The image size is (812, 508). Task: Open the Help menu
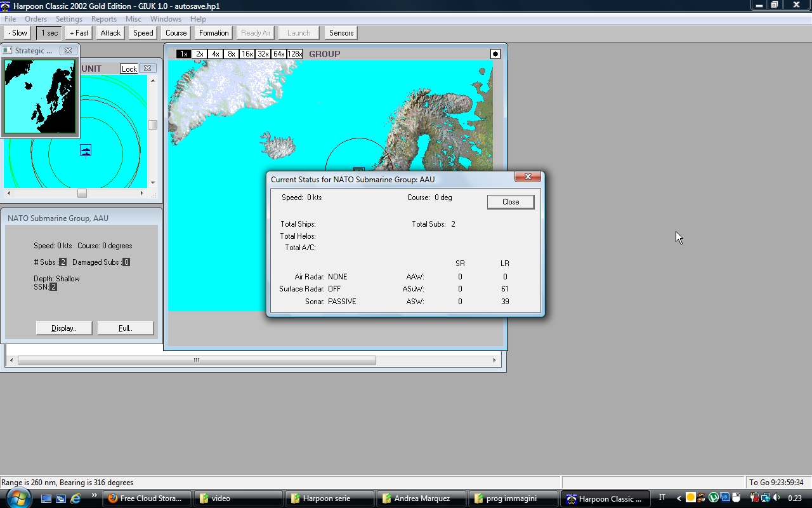click(198, 19)
